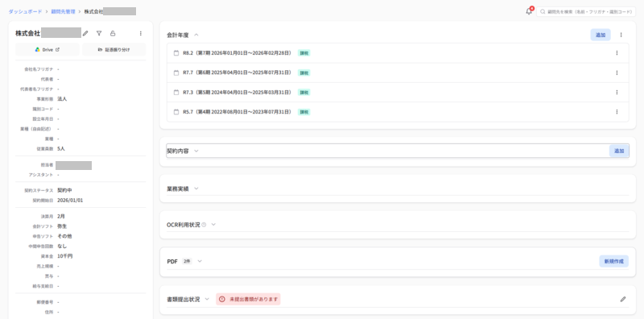Edit company name with pencil icon

[85, 33]
